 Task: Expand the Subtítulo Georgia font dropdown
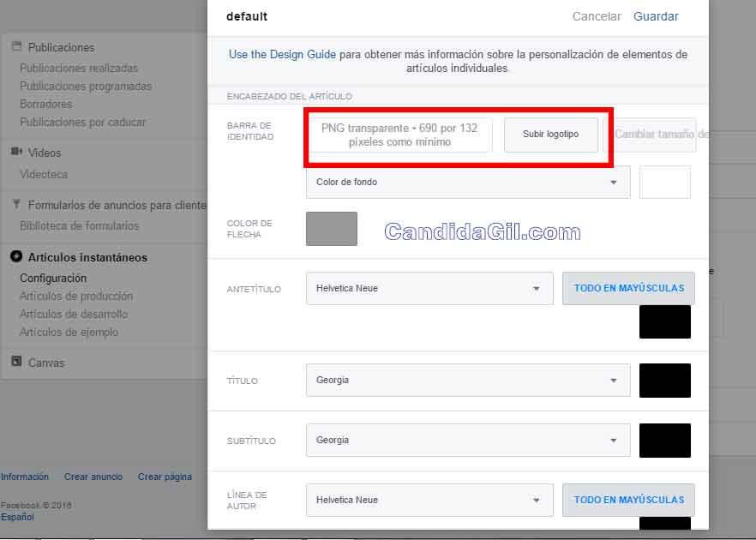[468, 441]
